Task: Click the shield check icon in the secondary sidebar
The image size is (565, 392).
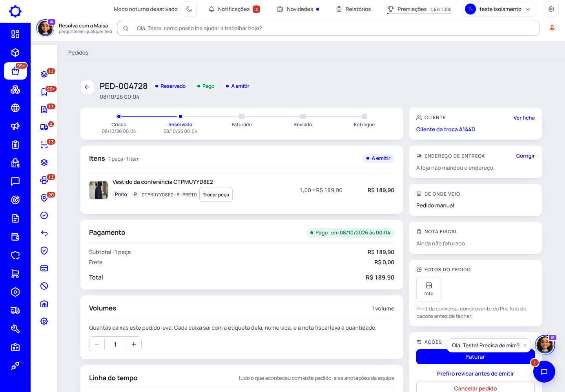Action: (x=44, y=250)
